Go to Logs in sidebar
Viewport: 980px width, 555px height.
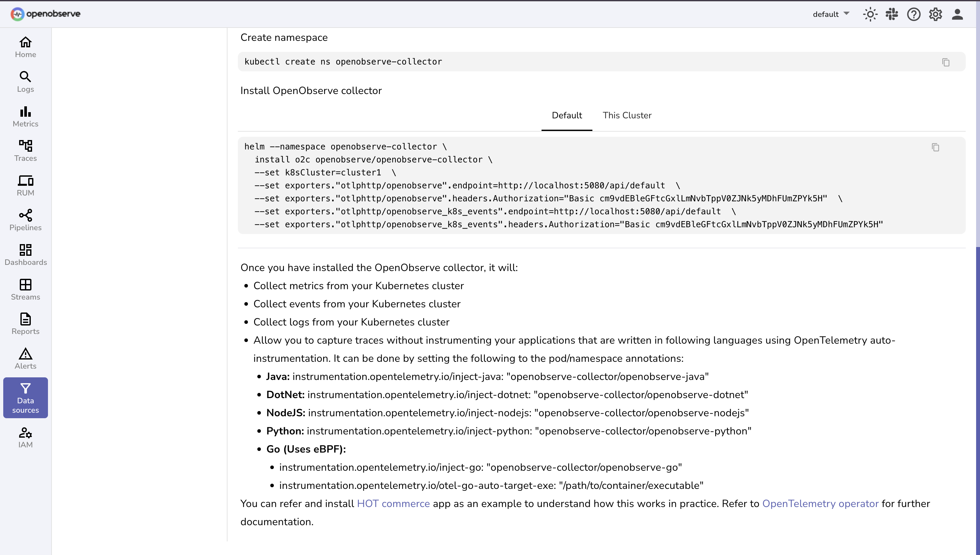click(x=26, y=82)
